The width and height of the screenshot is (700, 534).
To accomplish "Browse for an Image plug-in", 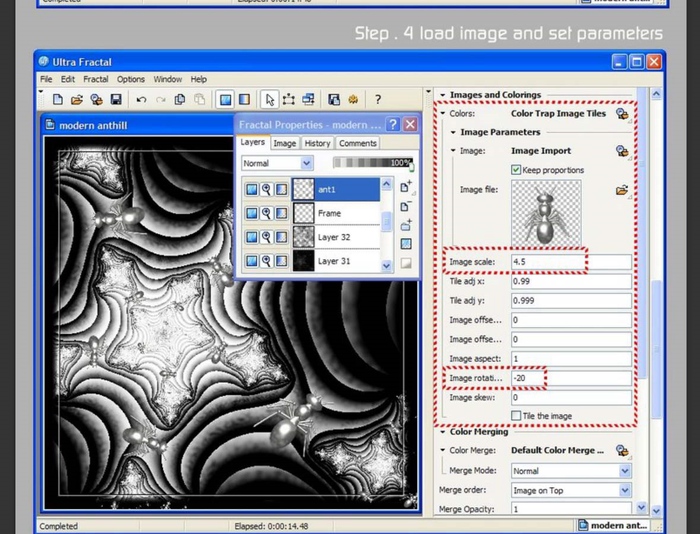I will 622,151.
